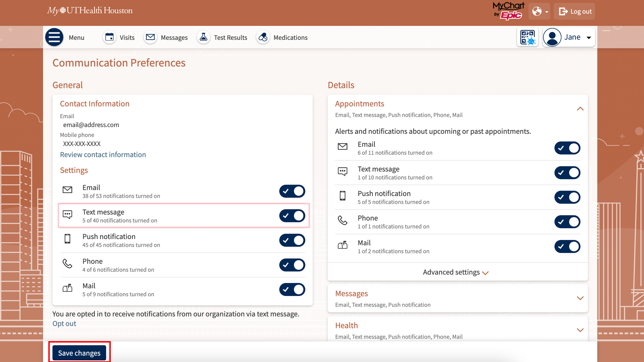Click the QR code COVID icon
Viewport: 644px width, 362px height.
point(527,37)
